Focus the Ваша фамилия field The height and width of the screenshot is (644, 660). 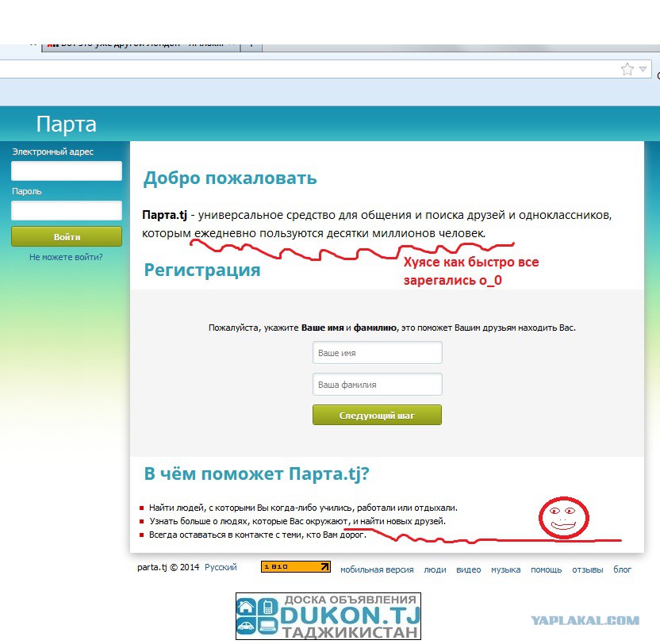click(x=378, y=385)
